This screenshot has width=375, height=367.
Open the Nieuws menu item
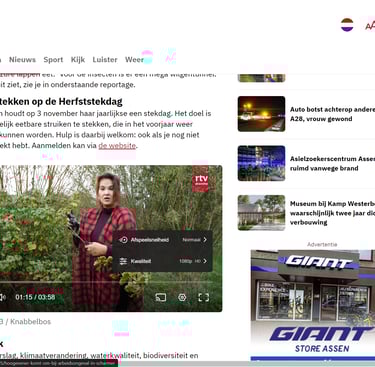click(22, 60)
